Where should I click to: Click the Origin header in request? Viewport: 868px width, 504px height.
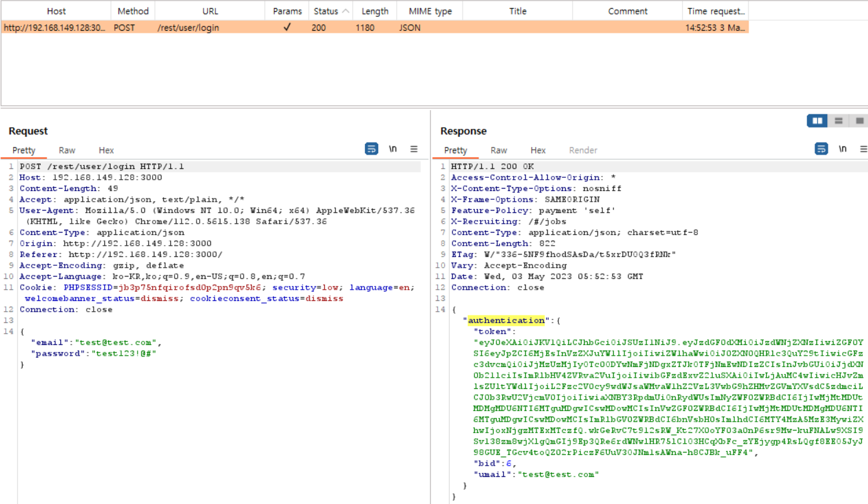[x=116, y=243]
